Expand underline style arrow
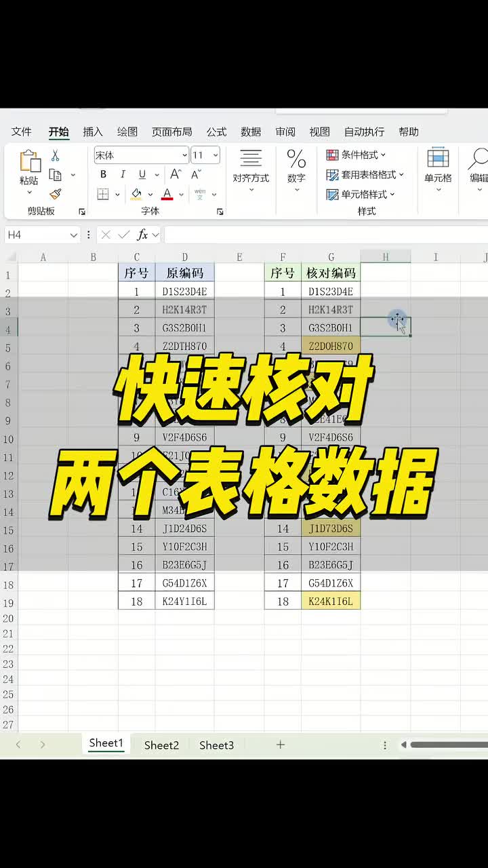 (x=155, y=175)
